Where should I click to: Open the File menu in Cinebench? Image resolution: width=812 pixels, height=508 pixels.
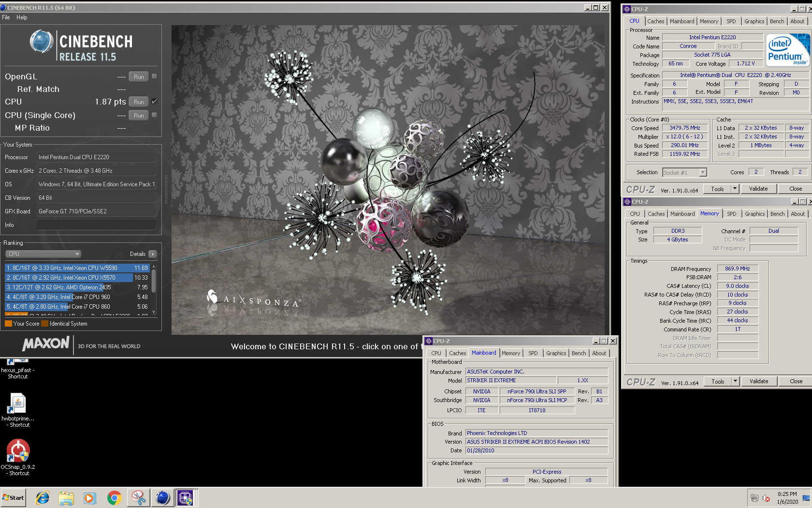point(6,17)
